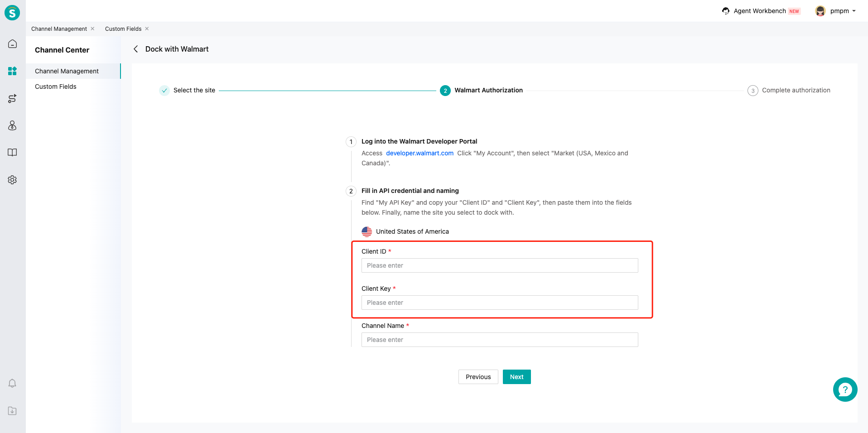Open the customer person sidebar icon
This screenshot has width=868, height=433.
13,125
